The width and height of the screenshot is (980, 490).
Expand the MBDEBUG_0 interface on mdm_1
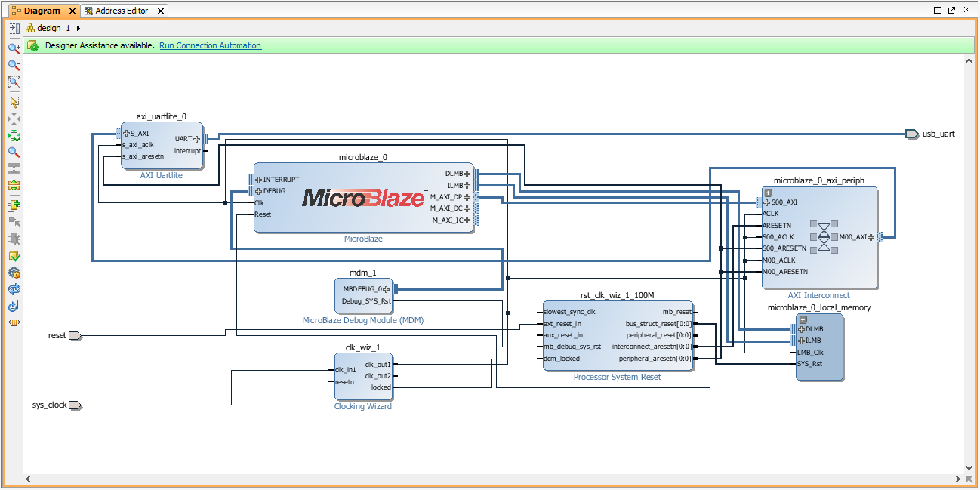click(x=386, y=289)
